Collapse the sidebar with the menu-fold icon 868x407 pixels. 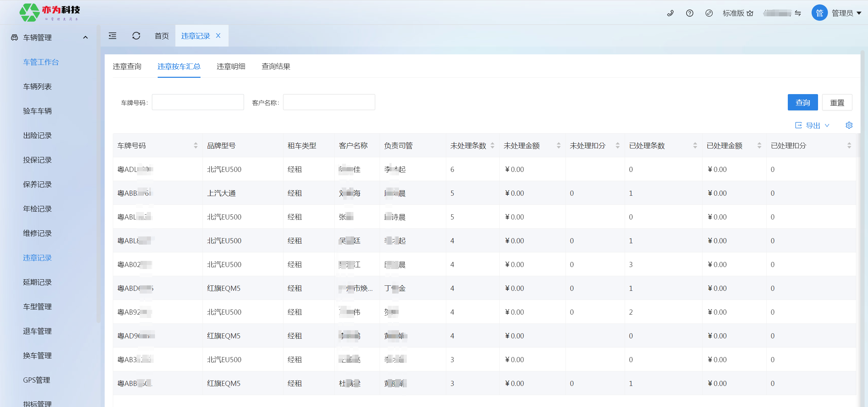coord(112,36)
